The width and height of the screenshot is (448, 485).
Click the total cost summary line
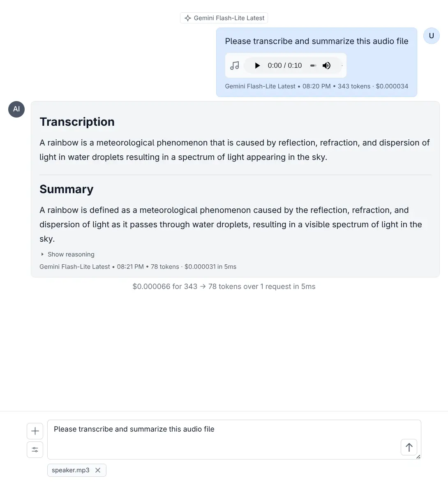pos(224,286)
